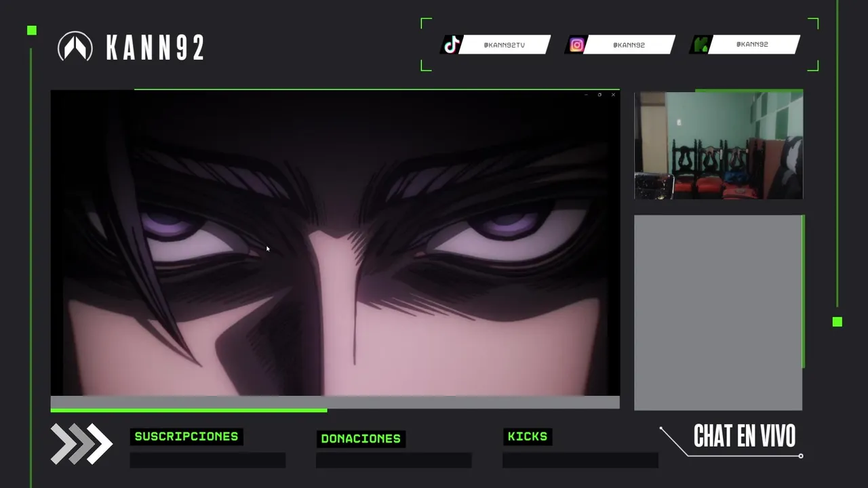Click the CHAT EN VIVO heading
868x488 pixels.
tap(745, 436)
